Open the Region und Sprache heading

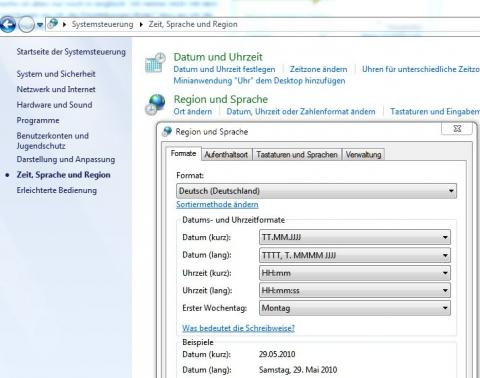221,99
